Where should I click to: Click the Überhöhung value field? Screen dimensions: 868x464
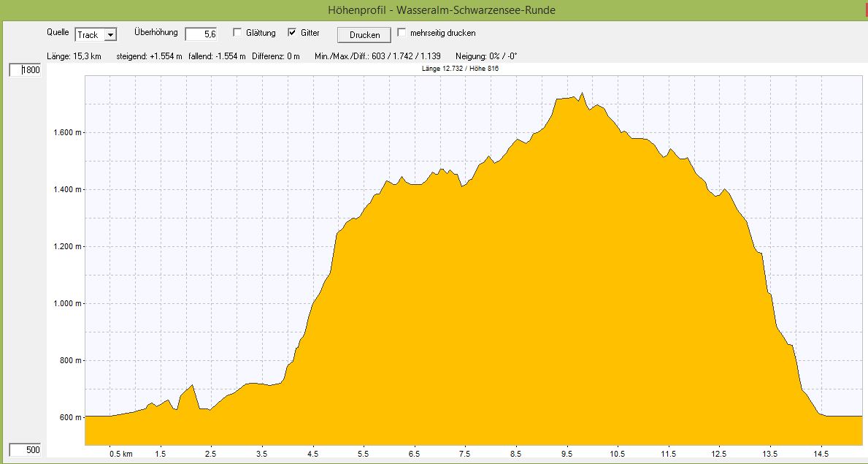pos(201,34)
